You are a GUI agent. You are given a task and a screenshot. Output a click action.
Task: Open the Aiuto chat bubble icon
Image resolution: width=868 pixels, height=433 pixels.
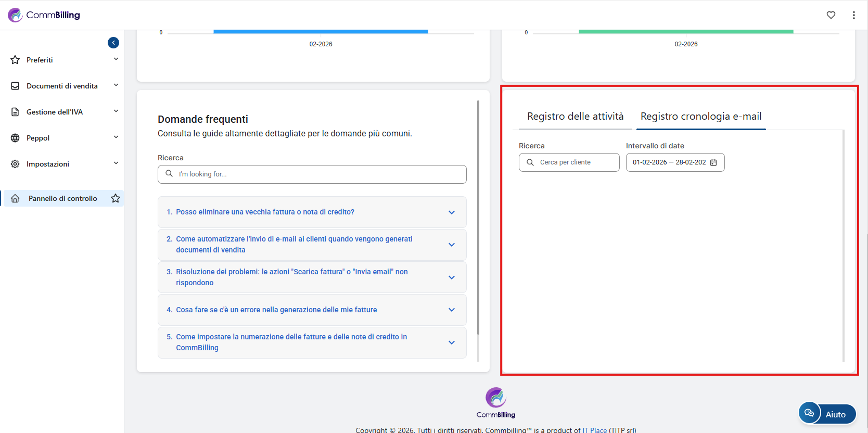pyautogui.click(x=809, y=413)
